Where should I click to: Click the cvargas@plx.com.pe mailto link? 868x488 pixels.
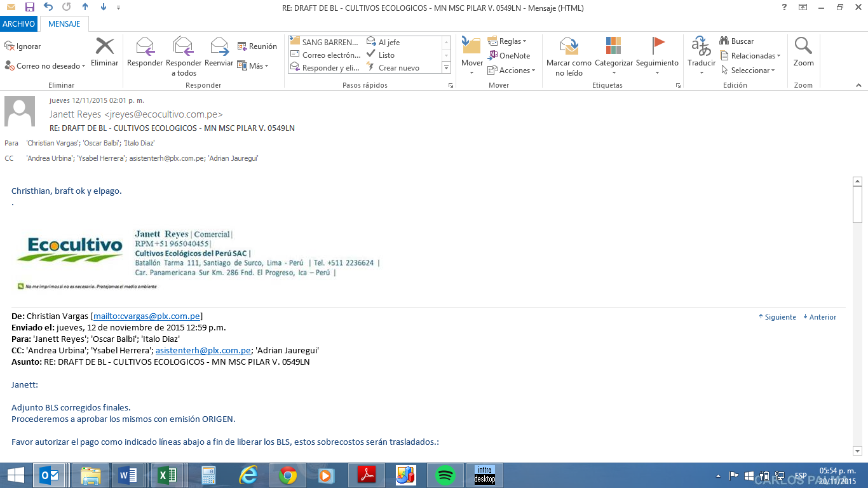click(147, 316)
